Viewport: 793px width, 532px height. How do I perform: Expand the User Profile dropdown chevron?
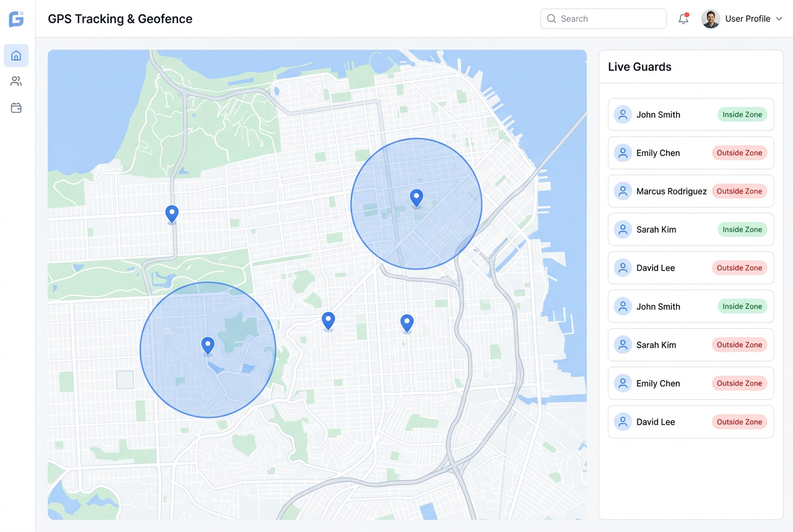click(779, 19)
